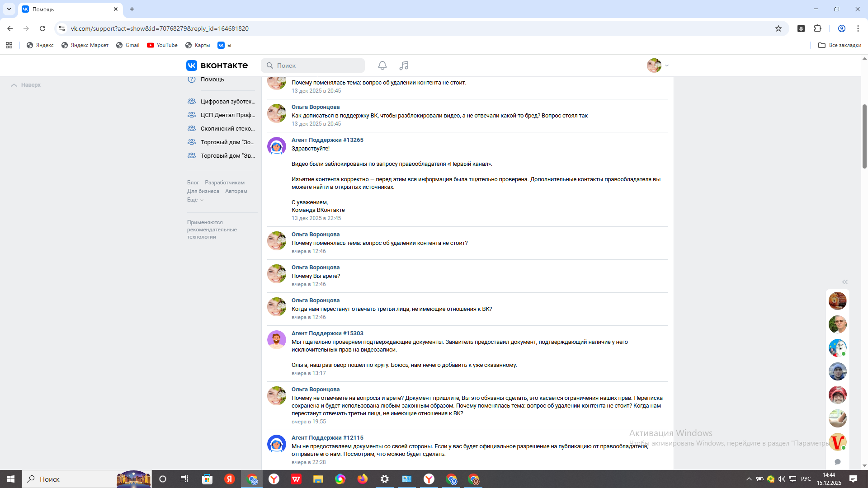
Task: Open YouTube bookmark
Action: pos(162,45)
